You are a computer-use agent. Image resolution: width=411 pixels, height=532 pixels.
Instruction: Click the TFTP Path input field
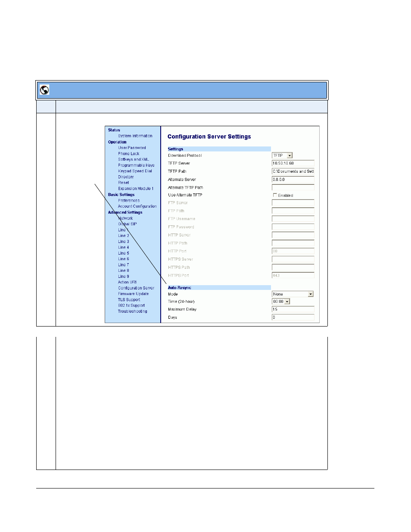(x=293, y=171)
